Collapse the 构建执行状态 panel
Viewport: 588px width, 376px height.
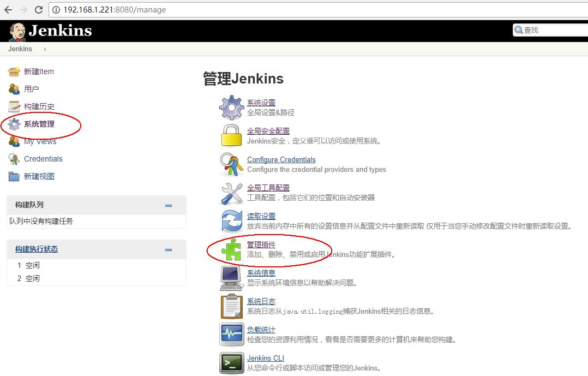click(x=169, y=249)
